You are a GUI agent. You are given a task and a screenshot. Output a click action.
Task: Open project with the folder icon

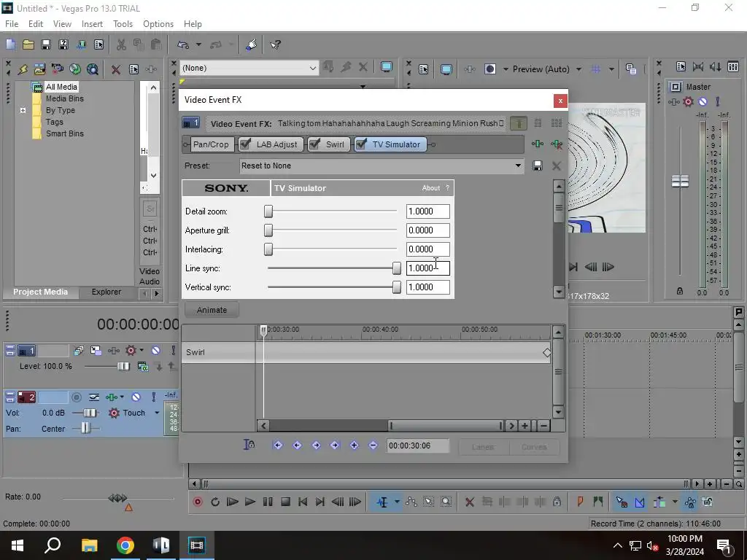point(28,44)
